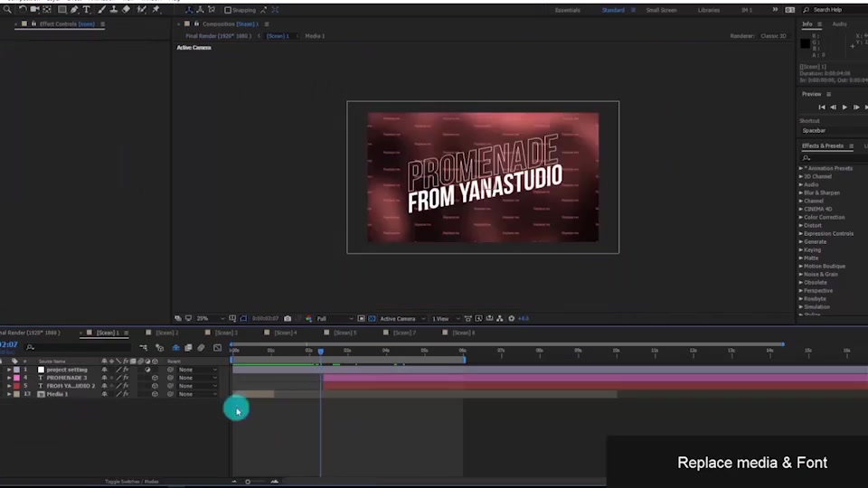
Task: Select the Rectangle shape tool
Action: pos(61,9)
